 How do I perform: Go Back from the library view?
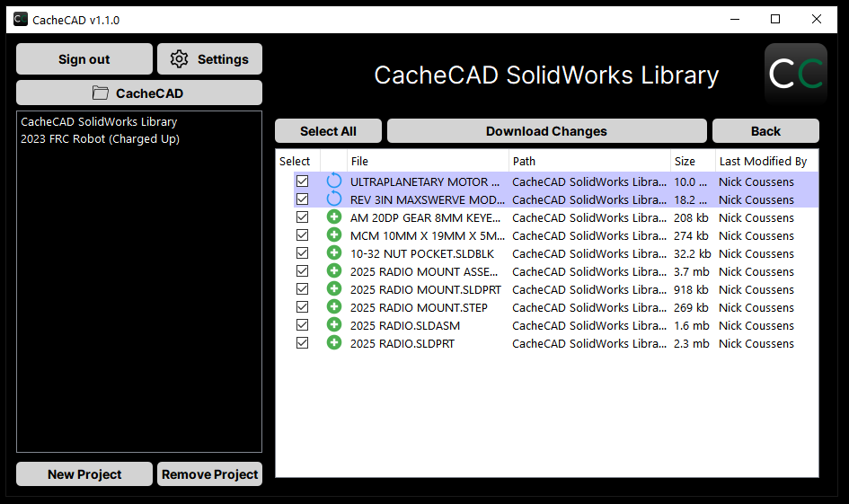pos(765,131)
